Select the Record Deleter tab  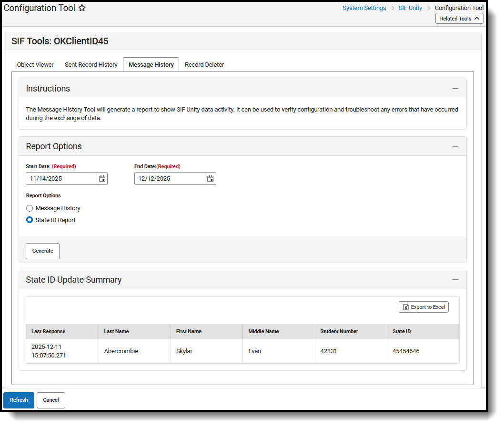pos(204,64)
